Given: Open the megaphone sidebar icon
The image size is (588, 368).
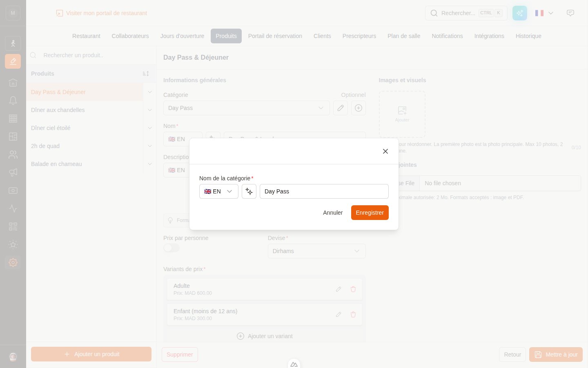Looking at the screenshot, I should tap(13, 173).
